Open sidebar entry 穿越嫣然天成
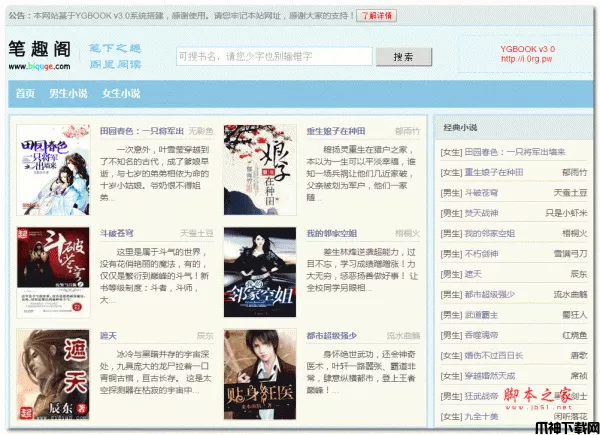Viewport: 600px width, 435px height. (489, 376)
